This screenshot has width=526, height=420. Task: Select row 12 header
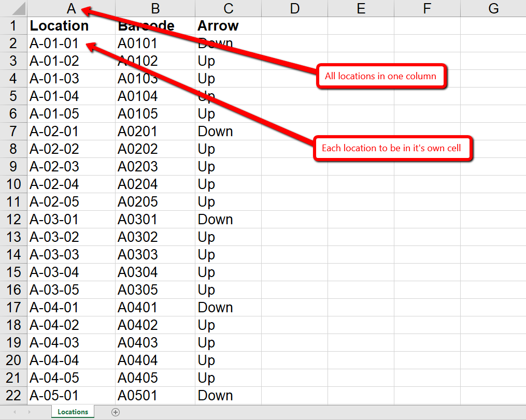pyautogui.click(x=13, y=220)
